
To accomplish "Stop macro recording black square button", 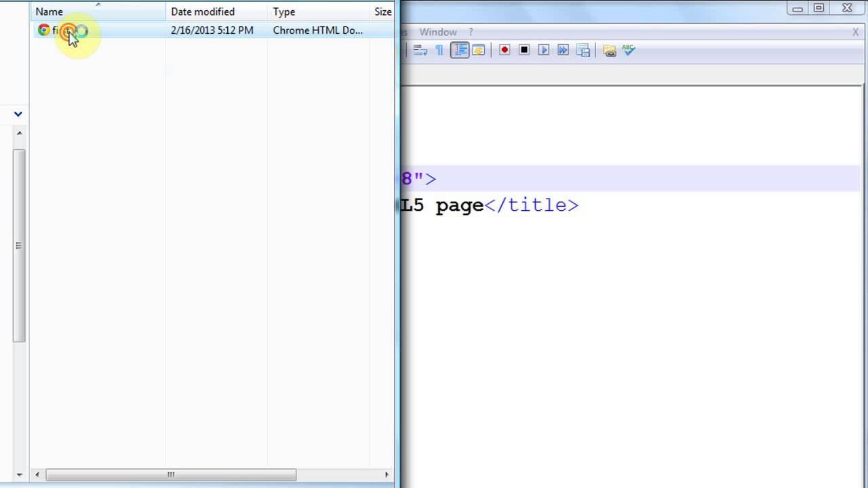I will [x=524, y=50].
